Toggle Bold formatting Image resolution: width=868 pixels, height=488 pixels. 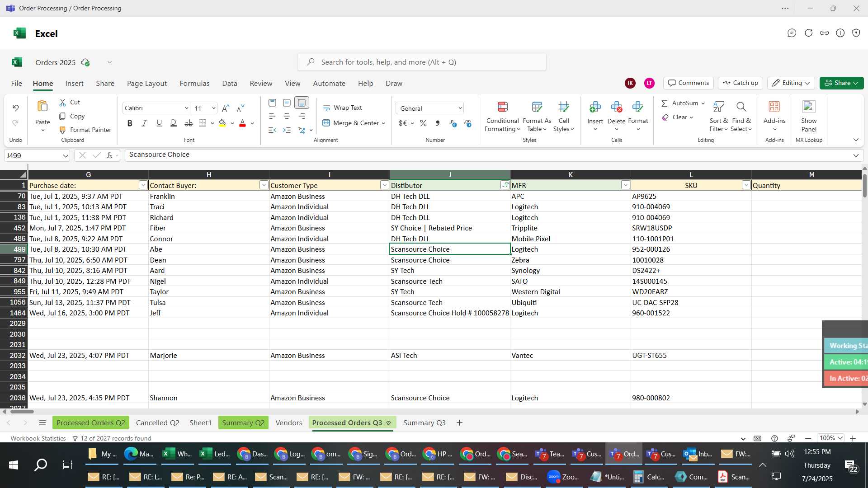pyautogui.click(x=130, y=123)
